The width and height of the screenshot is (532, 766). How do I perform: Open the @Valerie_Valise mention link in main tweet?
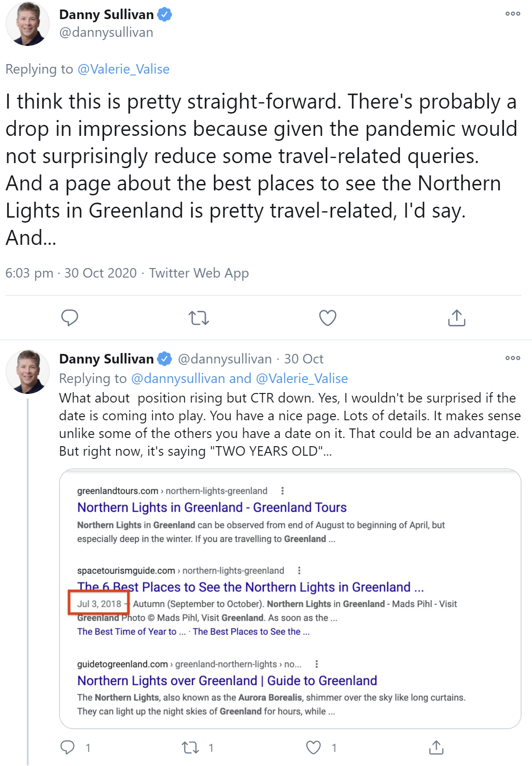[123, 69]
